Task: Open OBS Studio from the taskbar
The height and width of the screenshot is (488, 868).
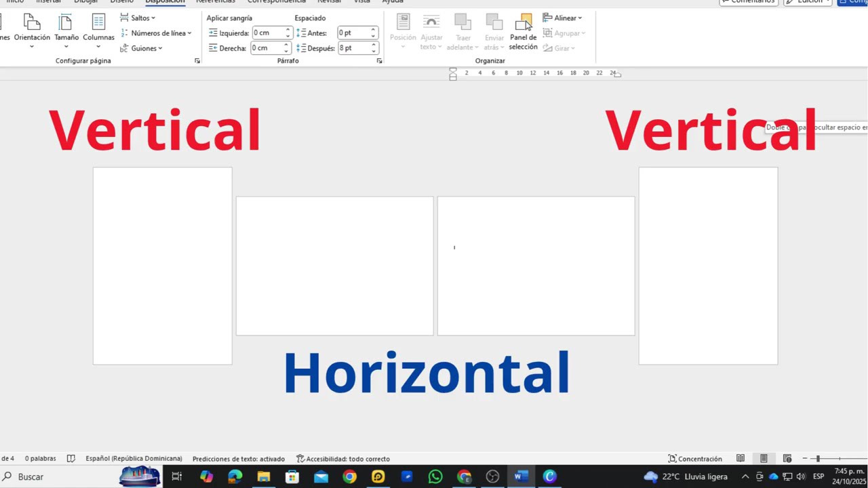Action: tap(493, 477)
